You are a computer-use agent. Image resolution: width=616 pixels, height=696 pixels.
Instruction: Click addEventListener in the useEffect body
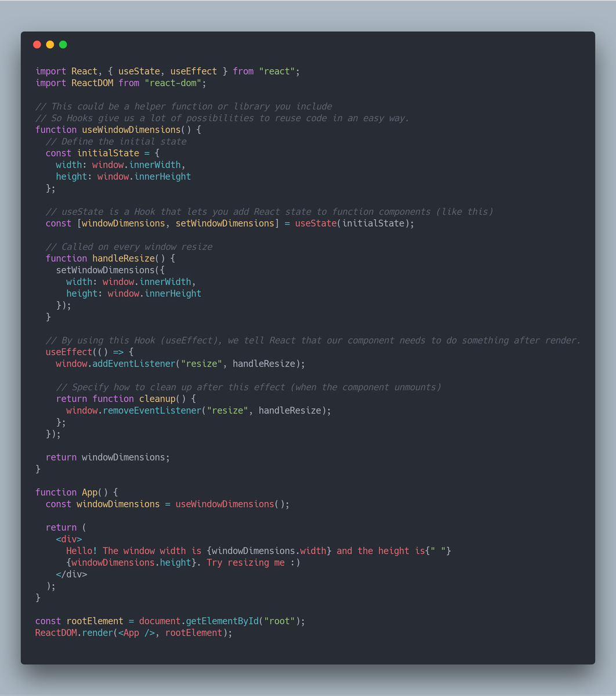coord(134,364)
